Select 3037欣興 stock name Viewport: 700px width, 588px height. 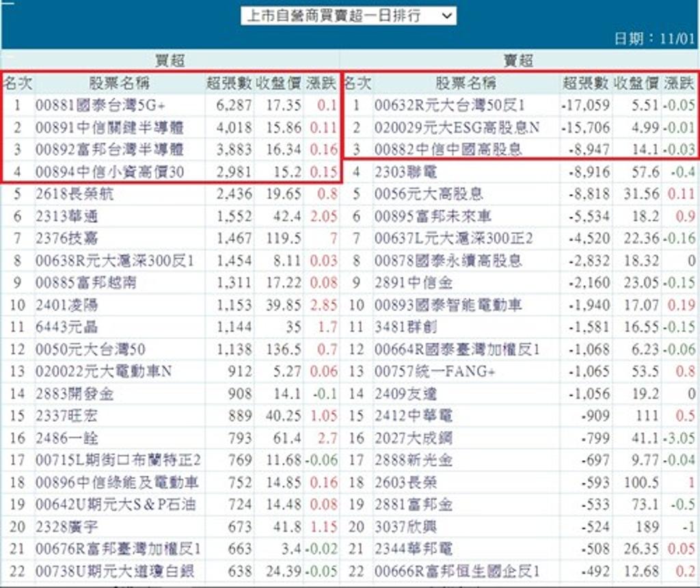[x=405, y=527]
